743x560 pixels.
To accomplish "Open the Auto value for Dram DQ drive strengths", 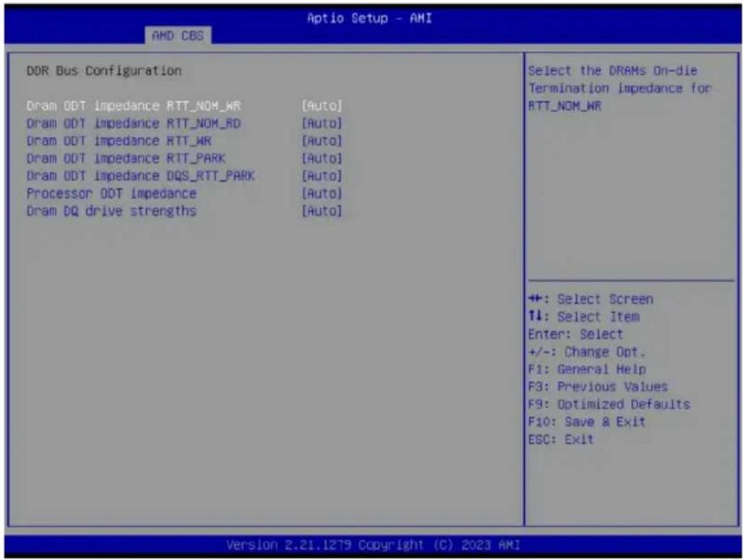I will pyautogui.click(x=322, y=210).
